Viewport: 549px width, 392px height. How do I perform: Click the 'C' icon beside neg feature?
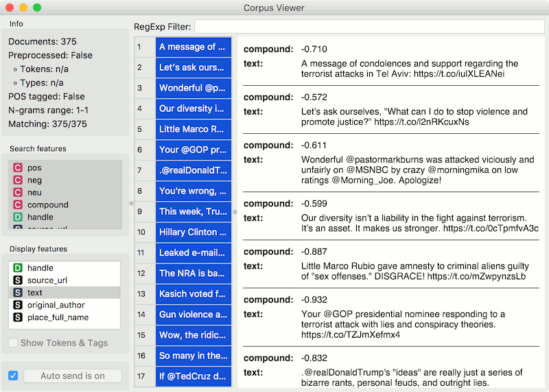(18, 180)
